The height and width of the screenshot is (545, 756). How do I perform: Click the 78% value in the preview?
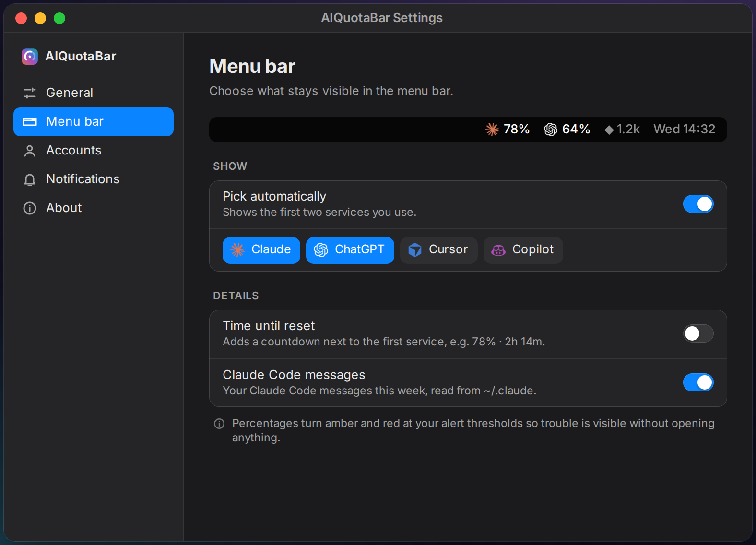click(517, 130)
